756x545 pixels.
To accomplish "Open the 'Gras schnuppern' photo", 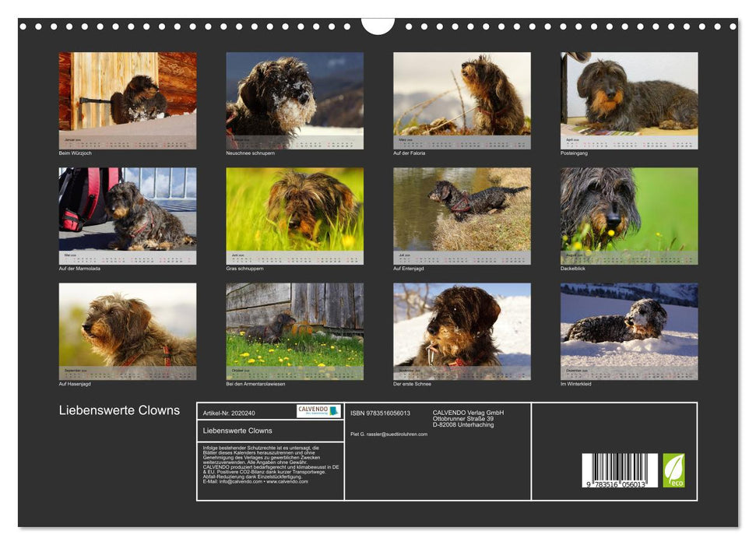I will pos(294,209).
